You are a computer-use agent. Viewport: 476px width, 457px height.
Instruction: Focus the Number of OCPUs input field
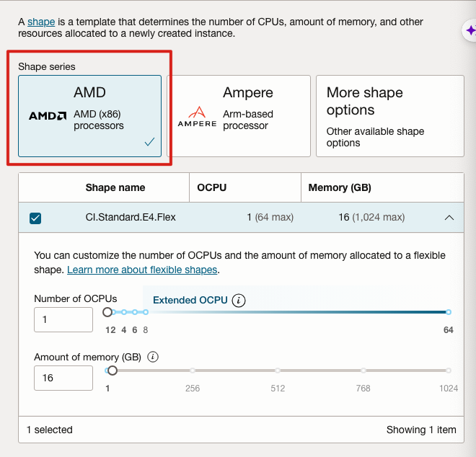(63, 319)
